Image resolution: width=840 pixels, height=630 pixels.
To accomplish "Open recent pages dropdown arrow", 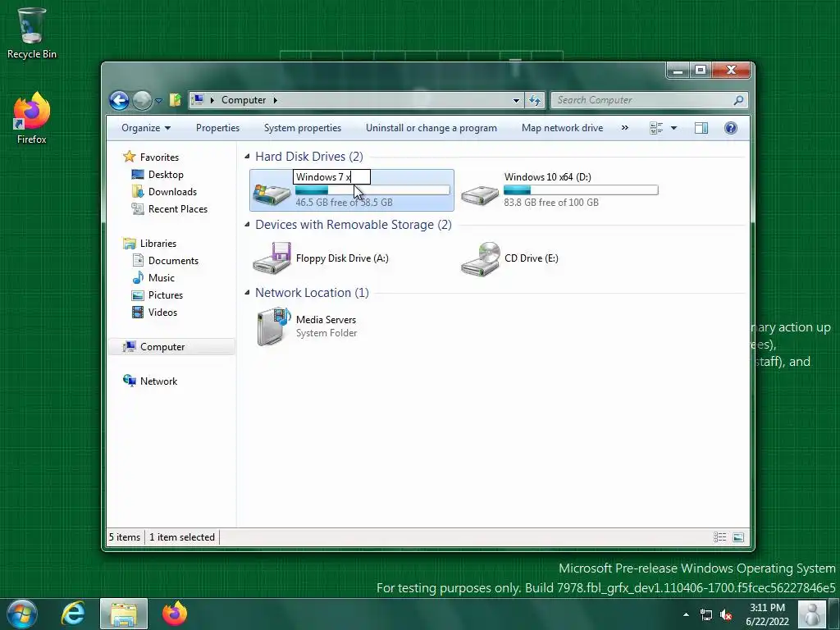I will coord(158,100).
